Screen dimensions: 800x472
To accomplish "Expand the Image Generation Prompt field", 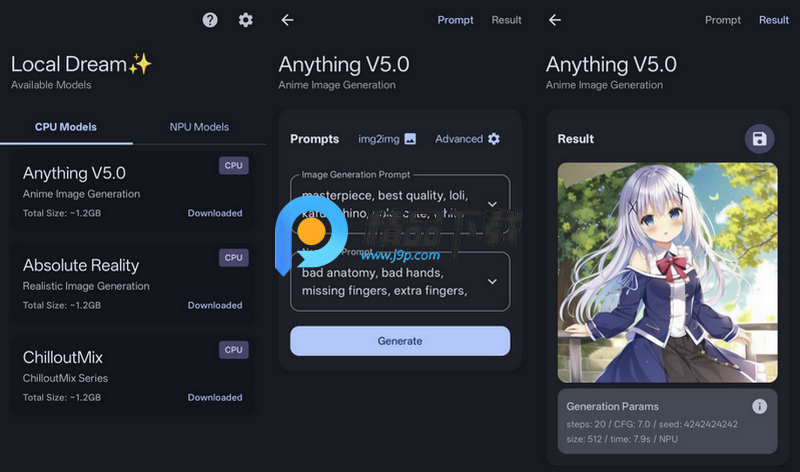I will [x=492, y=204].
